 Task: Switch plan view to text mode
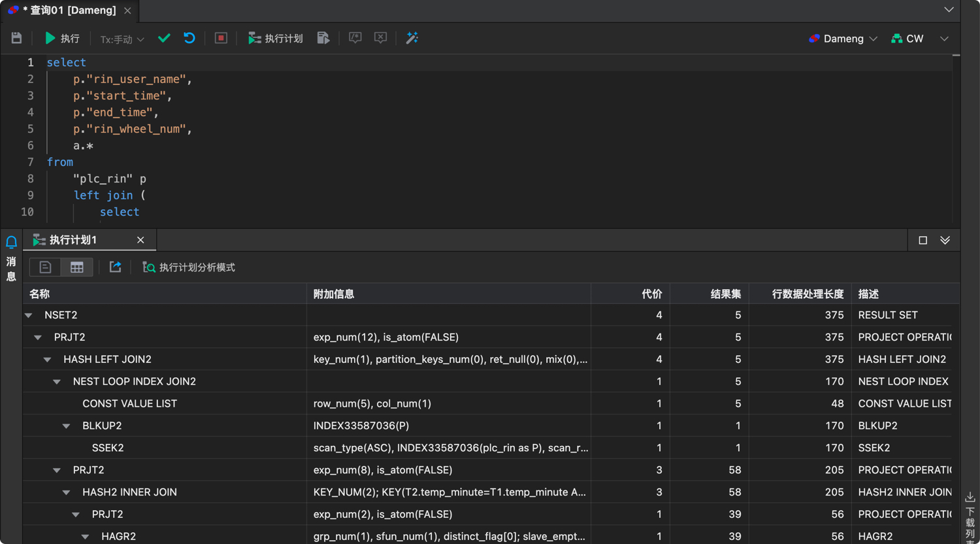tap(45, 267)
